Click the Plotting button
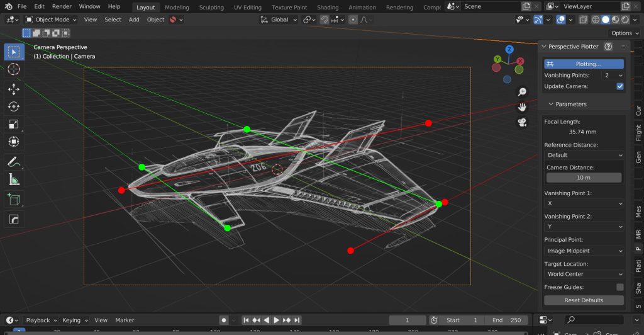 tap(584, 64)
